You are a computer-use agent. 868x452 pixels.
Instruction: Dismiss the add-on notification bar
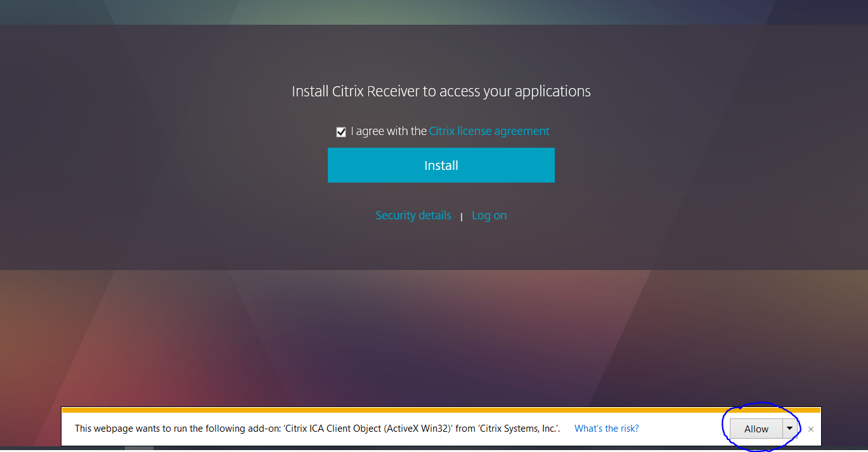tap(810, 429)
